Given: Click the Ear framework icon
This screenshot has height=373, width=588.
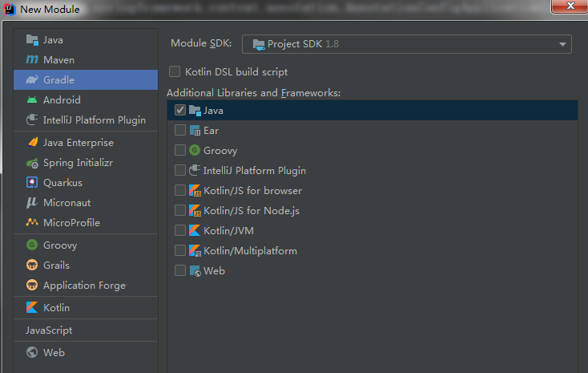Looking at the screenshot, I should coord(195,130).
